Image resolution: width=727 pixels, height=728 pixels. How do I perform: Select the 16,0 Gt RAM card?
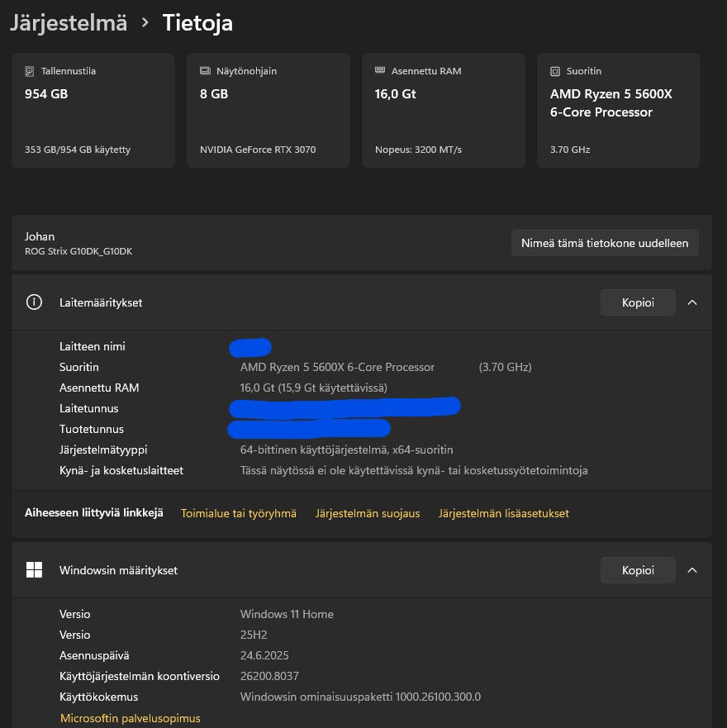pyautogui.click(x=444, y=111)
